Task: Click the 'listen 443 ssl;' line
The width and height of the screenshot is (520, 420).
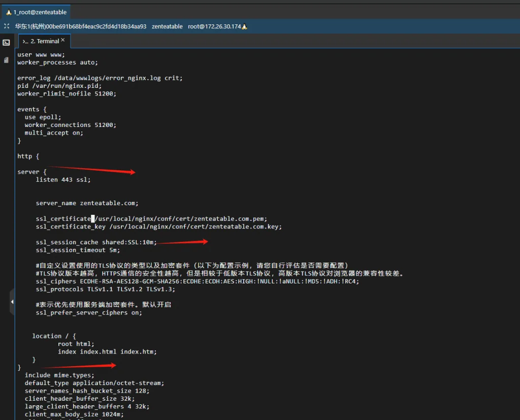Action: click(x=63, y=179)
